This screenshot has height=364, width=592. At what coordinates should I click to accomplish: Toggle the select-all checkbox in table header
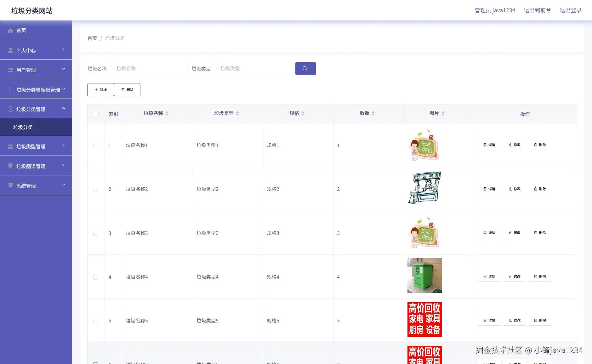coord(96,114)
